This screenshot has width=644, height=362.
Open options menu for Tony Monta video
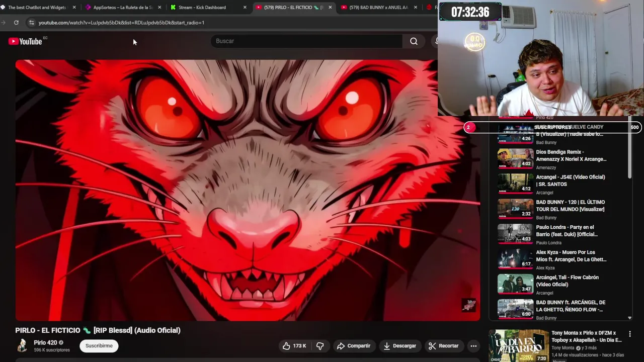click(x=629, y=334)
